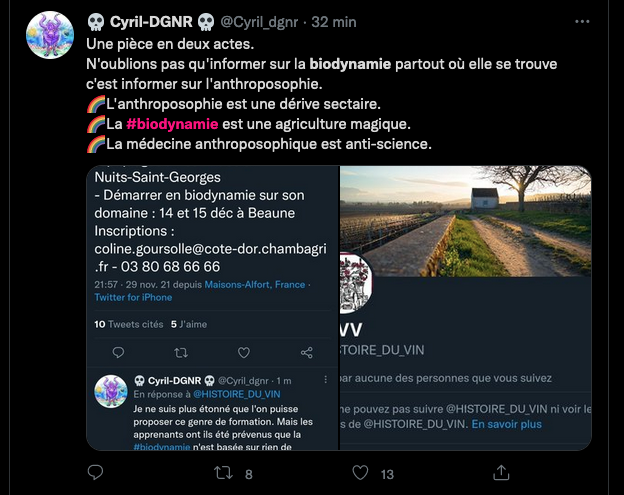The height and width of the screenshot is (495, 624).
Task: Like the tweet with 13 likes
Action: [x=360, y=474]
